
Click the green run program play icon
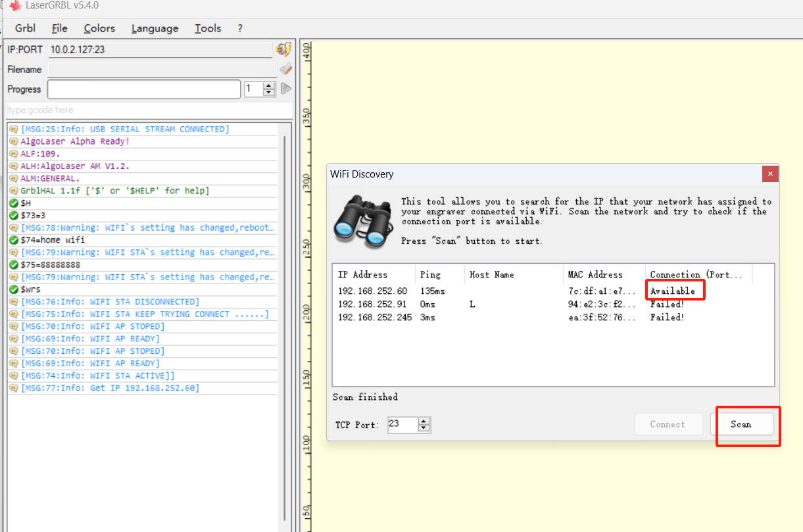click(286, 89)
